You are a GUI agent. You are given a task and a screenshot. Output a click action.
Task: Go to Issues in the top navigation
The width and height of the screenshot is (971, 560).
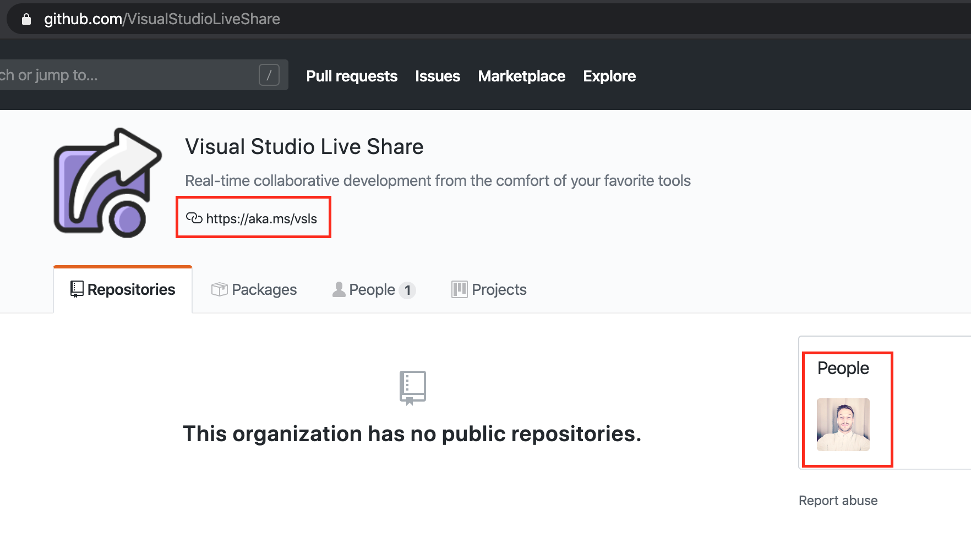tap(438, 76)
